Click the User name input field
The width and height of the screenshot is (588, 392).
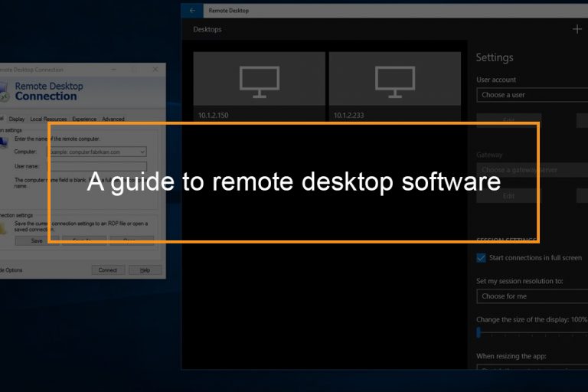pyautogui.click(x=97, y=166)
